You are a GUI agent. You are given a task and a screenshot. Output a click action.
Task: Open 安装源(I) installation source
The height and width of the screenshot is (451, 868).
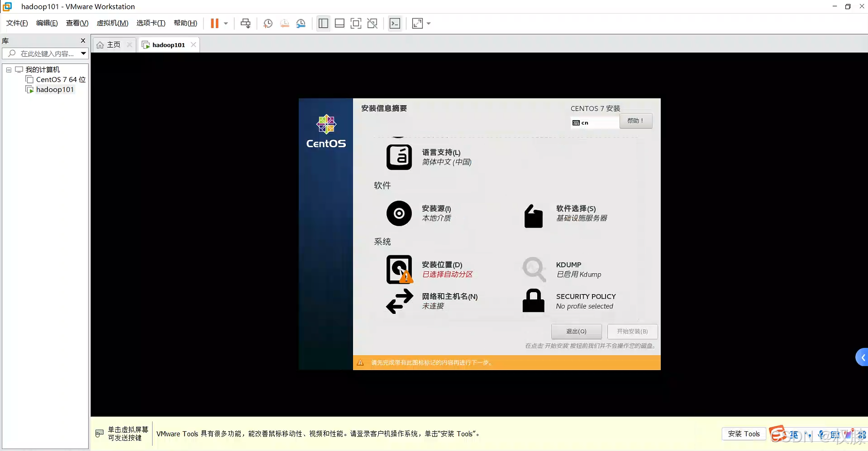(x=419, y=213)
